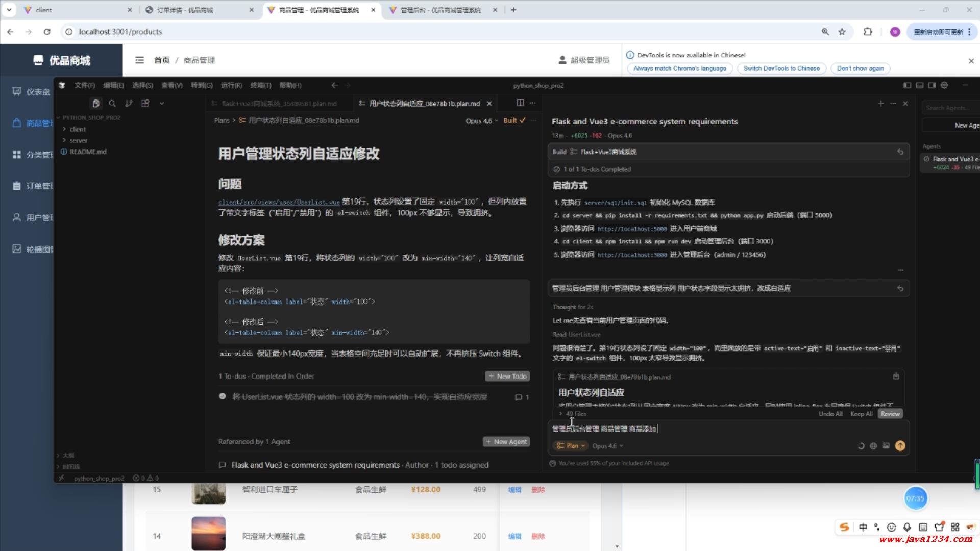Open the 终端(T) menu
The height and width of the screenshot is (551, 980).
tap(260, 85)
